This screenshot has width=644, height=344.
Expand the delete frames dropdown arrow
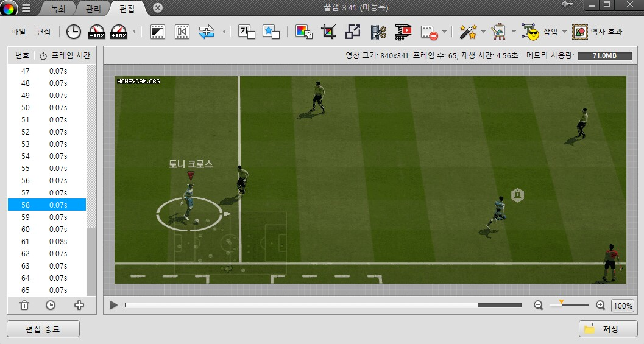pos(445,32)
